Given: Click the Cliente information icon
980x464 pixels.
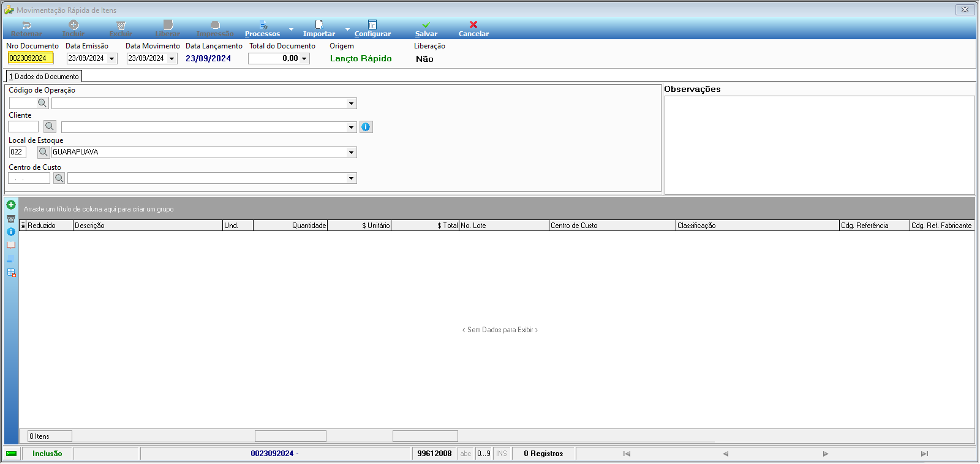Looking at the screenshot, I should click(366, 127).
